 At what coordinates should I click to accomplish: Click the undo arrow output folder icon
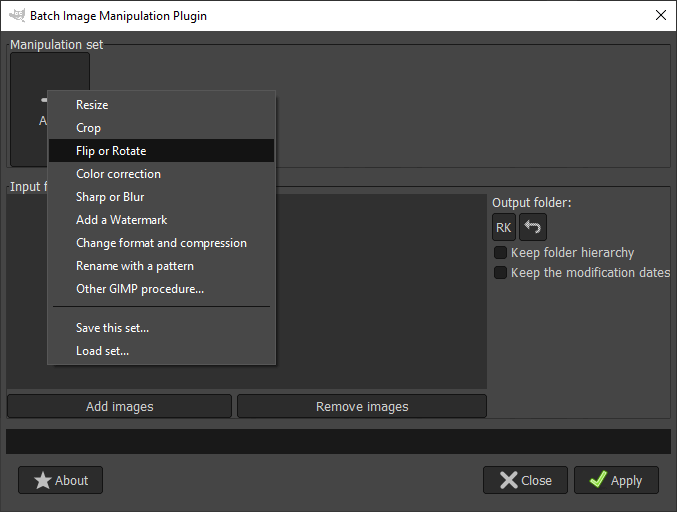(533, 227)
